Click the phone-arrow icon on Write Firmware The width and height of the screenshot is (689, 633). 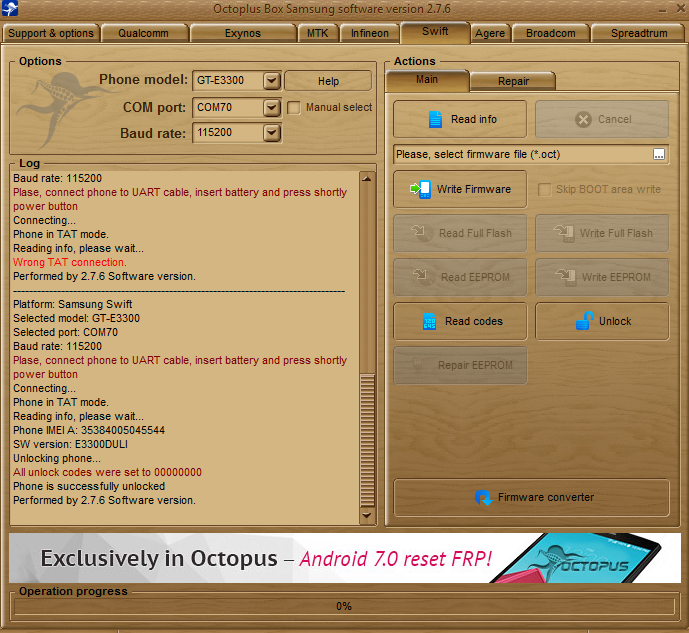(x=421, y=189)
